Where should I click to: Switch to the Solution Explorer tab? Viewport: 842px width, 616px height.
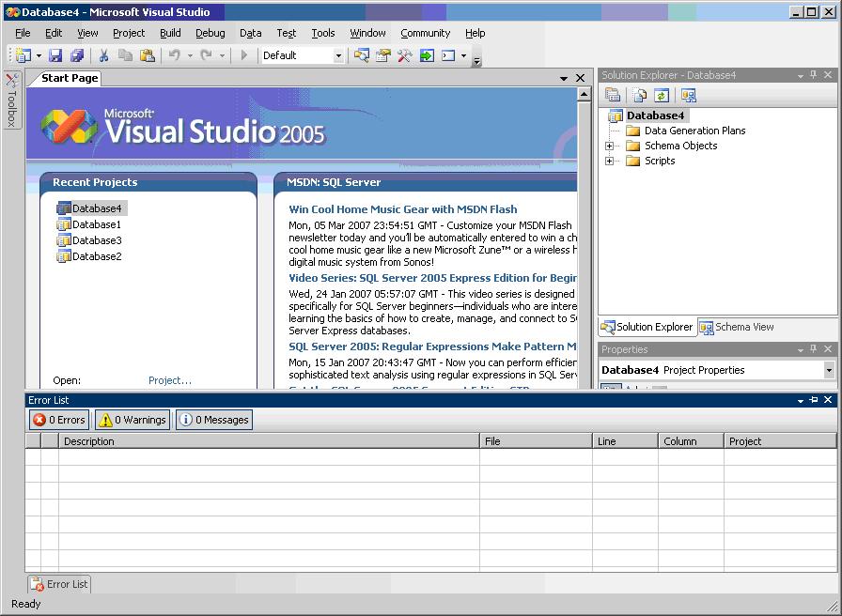pos(647,327)
